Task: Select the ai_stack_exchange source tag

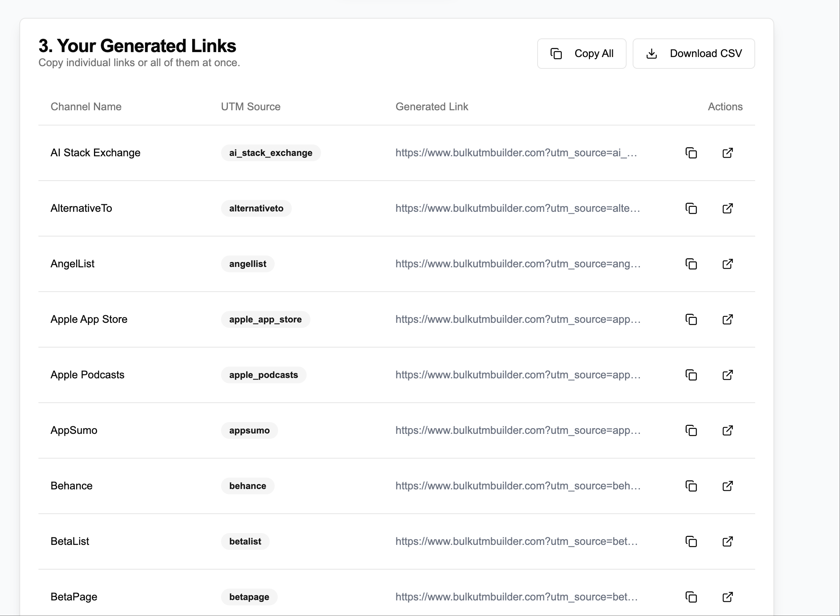Action: pos(271,153)
